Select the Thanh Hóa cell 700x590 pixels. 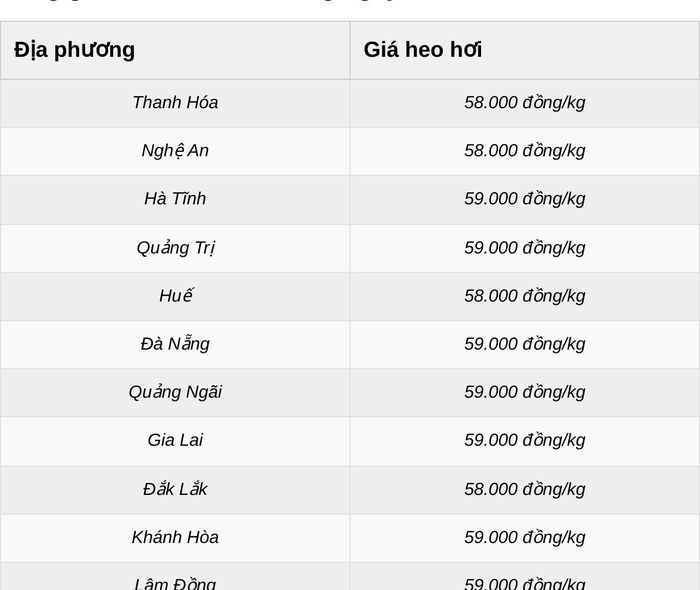point(175,104)
